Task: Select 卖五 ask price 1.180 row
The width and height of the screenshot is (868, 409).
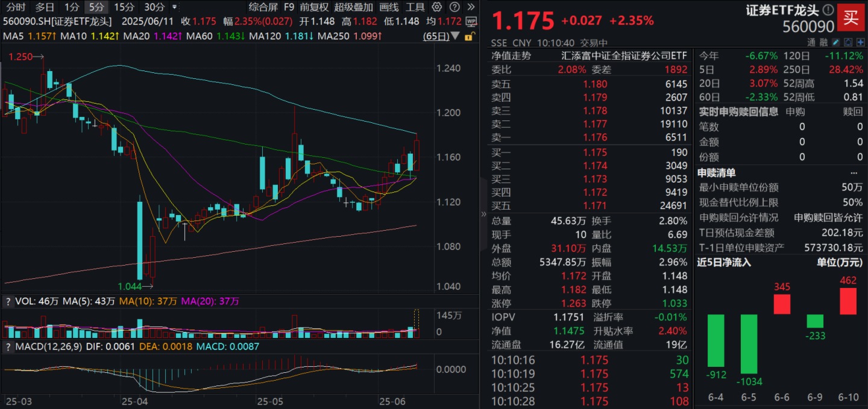Action: [590, 84]
